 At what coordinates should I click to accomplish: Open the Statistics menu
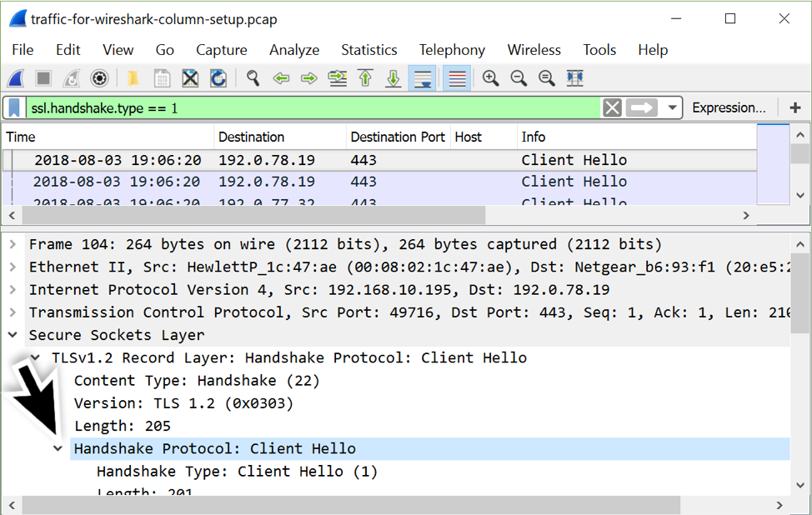tap(369, 50)
